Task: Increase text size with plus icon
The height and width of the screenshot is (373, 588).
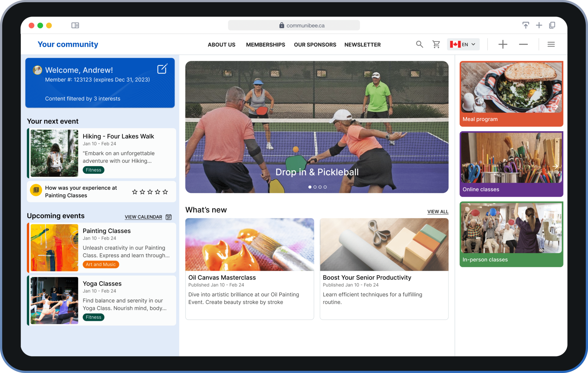Action: click(503, 44)
